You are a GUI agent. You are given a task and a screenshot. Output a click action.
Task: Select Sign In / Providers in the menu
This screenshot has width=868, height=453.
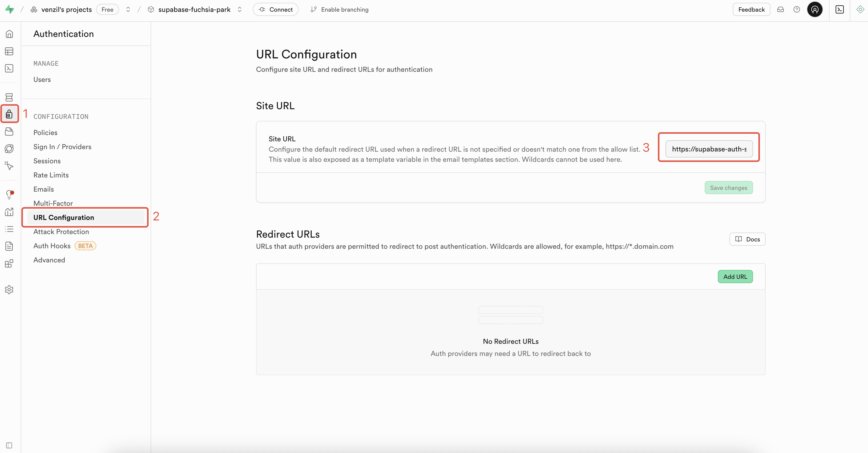pyautogui.click(x=62, y=147)
